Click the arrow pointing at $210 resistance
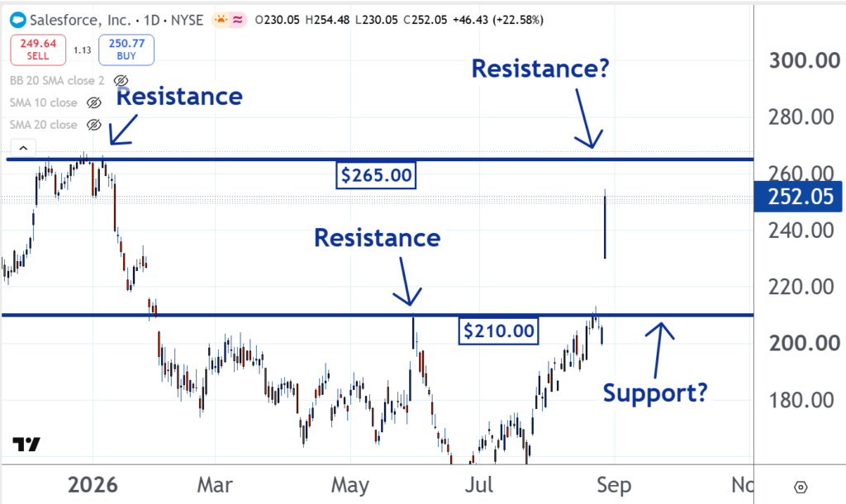This screenshot has width=846, height=504. tap(406, 281)
